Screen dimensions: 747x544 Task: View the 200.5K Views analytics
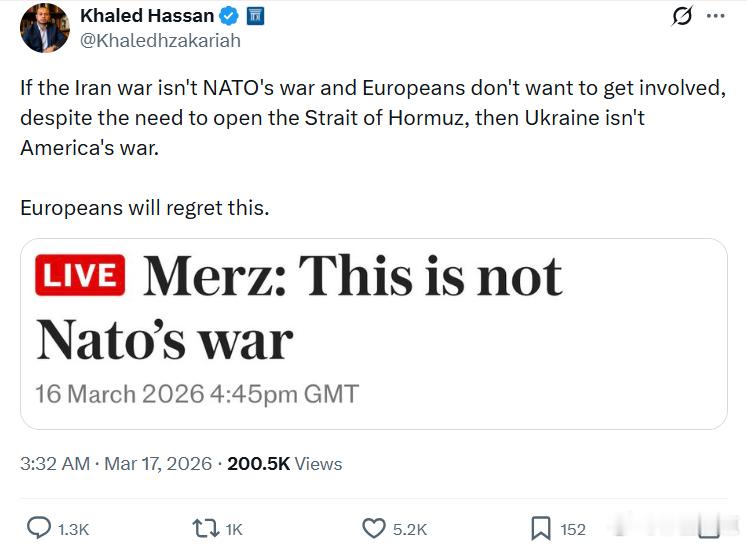point(285,464)
